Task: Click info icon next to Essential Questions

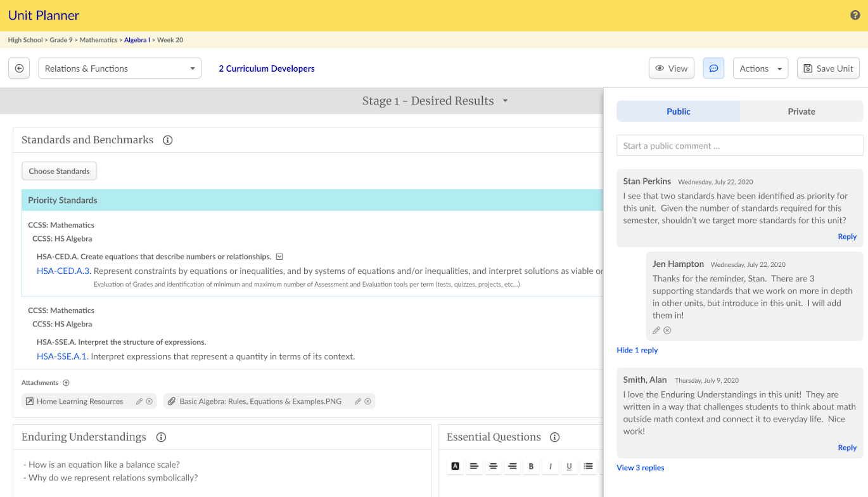Action: pyautogui.click(x=555, y=437)
